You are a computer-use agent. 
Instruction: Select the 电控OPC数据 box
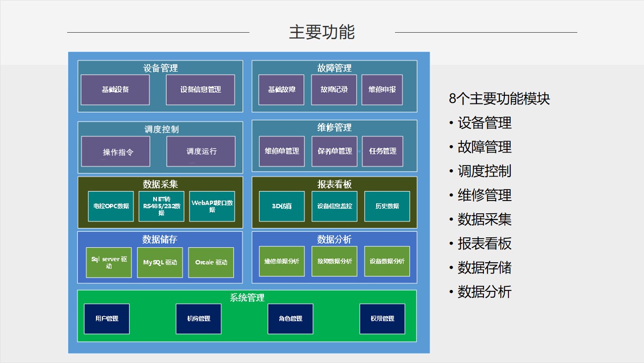tap(111, 206)
